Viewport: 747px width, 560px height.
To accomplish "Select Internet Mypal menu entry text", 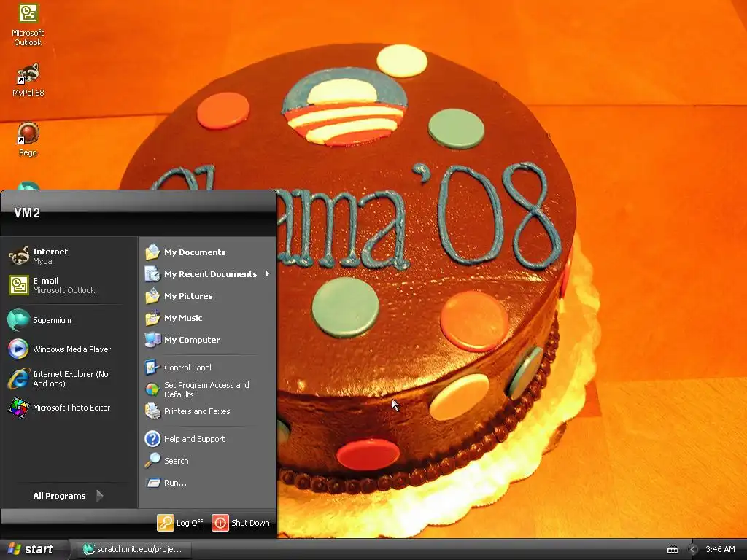I will tap(50, 256).
